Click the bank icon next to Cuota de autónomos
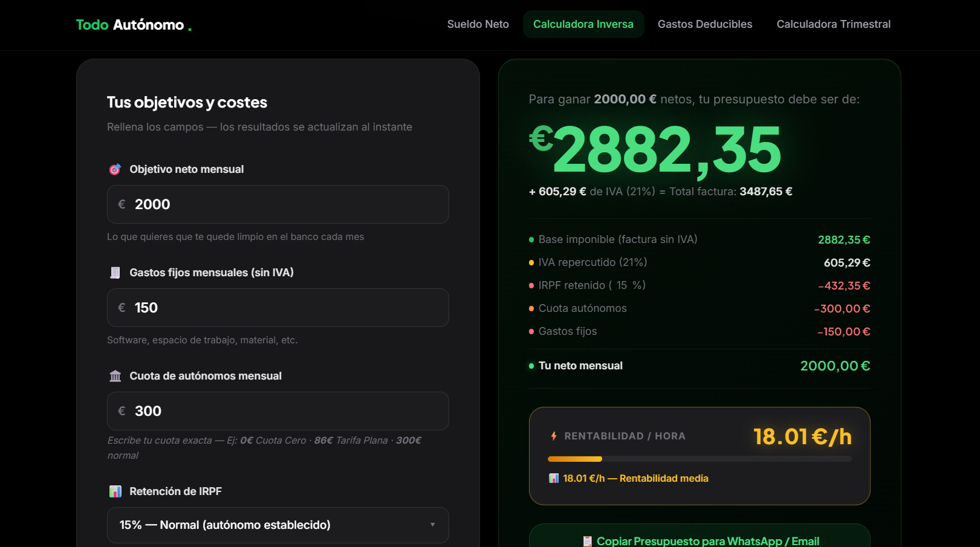This screenshot has width=980, height=547. coord(115,375)
